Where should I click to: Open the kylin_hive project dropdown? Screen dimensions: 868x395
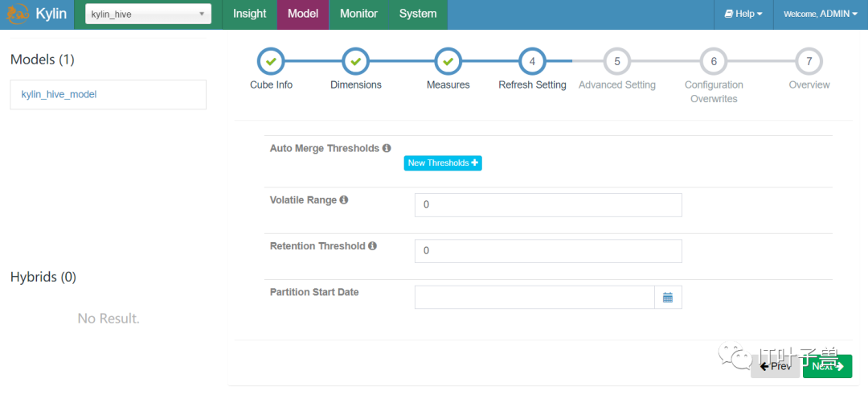point(149,14)
